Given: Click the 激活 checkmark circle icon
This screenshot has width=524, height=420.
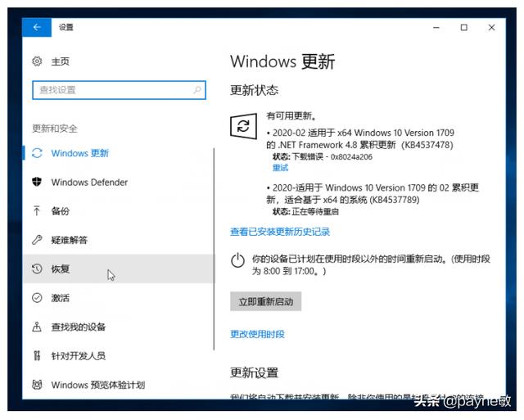Looking at the screenshot, I should 37,298.
